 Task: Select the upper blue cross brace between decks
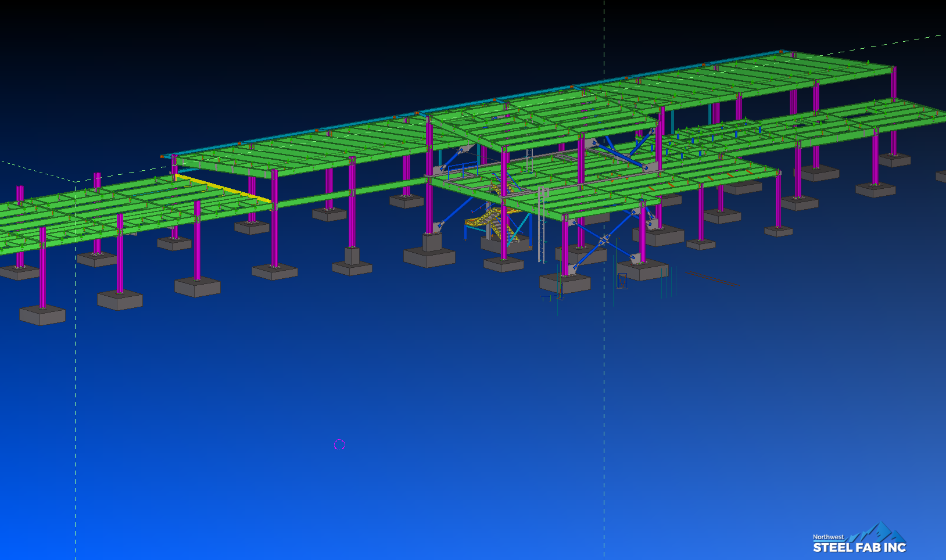coord(621,154)
